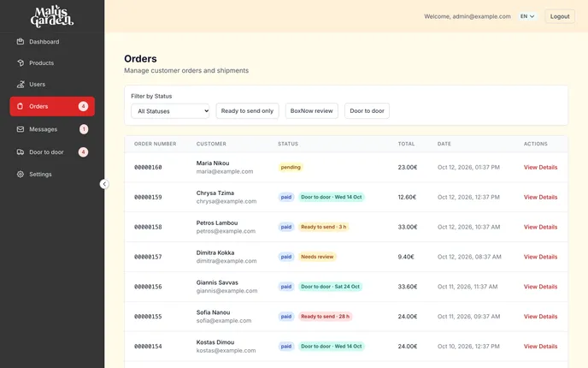Click order number 00000157
Screen dimensions: 588x368
(x=148, y=257)
